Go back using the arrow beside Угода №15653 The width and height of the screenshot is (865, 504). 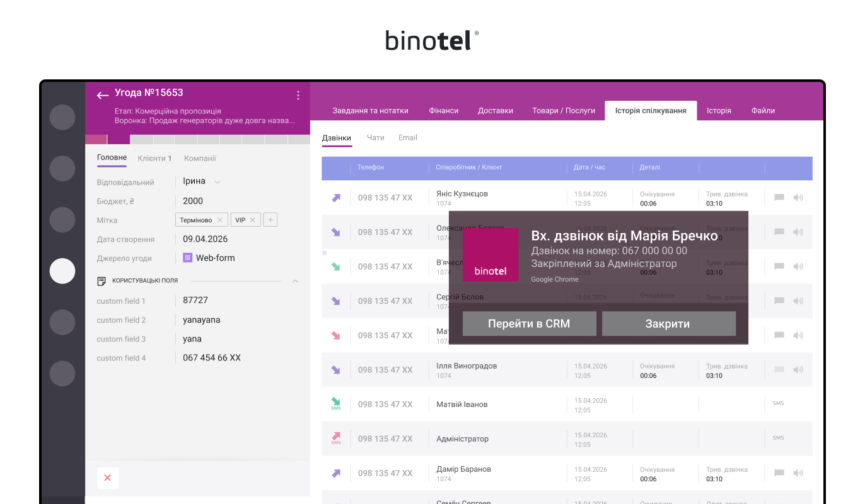(103, 95)
